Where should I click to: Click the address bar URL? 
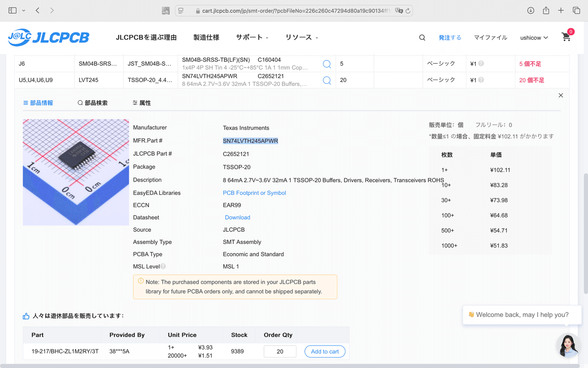[296, 10]
